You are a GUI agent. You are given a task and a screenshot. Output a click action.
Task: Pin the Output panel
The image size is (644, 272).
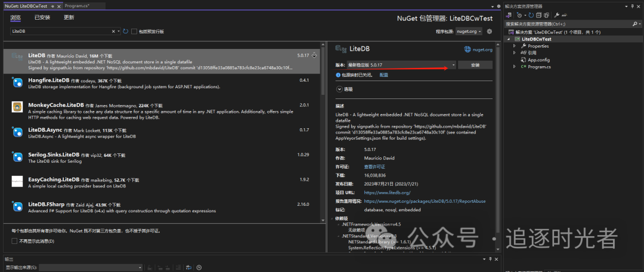point(490,259)
